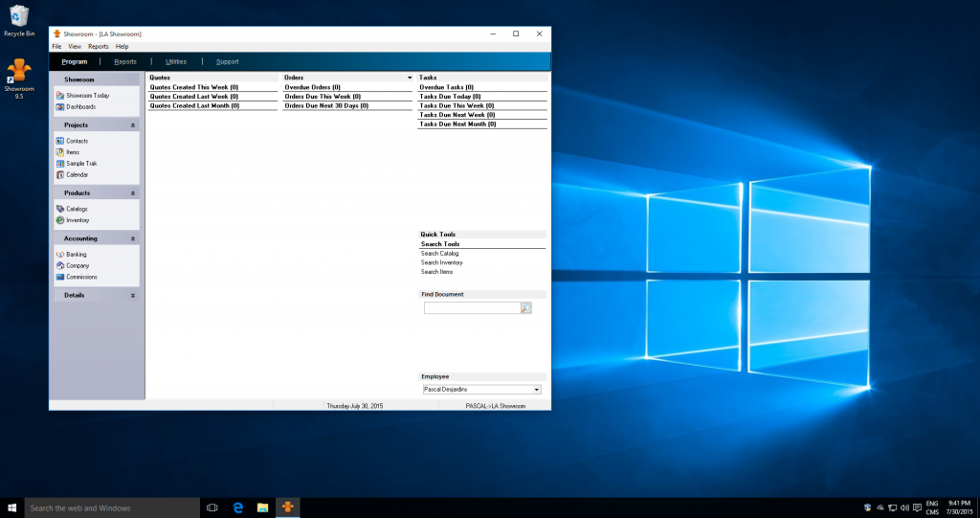Open Banking under Accounting
This screenshot has height=518, width=980.
pos(76,255)
